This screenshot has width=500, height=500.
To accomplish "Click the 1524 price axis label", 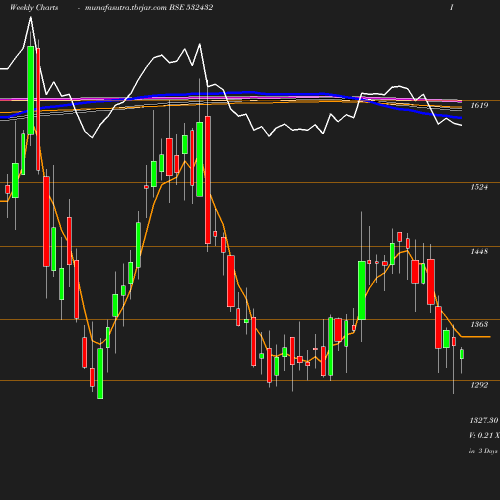I will (479, 187).
